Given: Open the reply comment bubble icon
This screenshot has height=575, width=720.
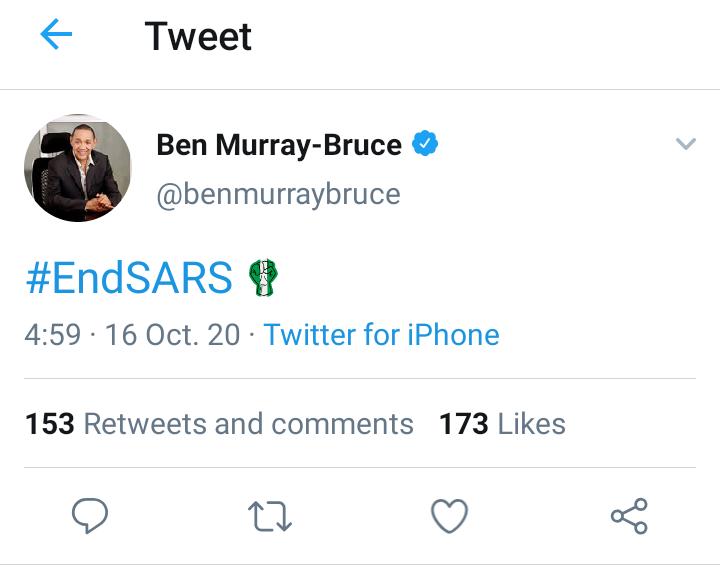Looking at the screenshot, I should 90,515.
